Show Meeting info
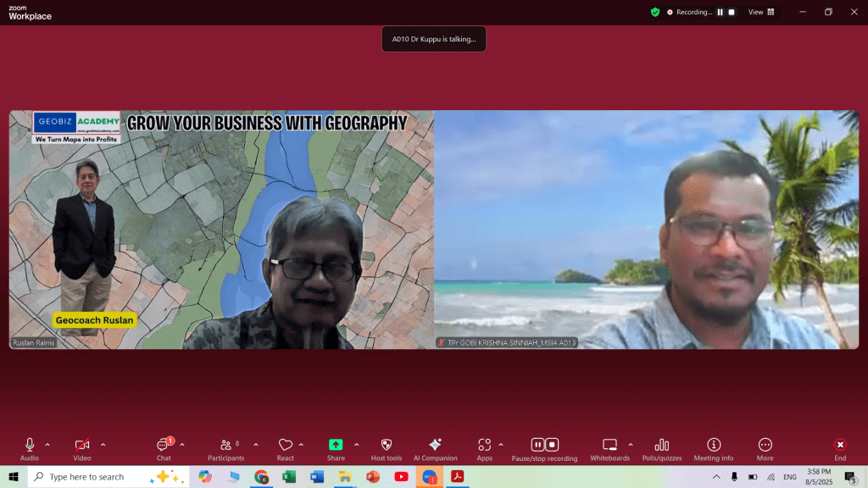868x488 pixels. click(714, 448)
